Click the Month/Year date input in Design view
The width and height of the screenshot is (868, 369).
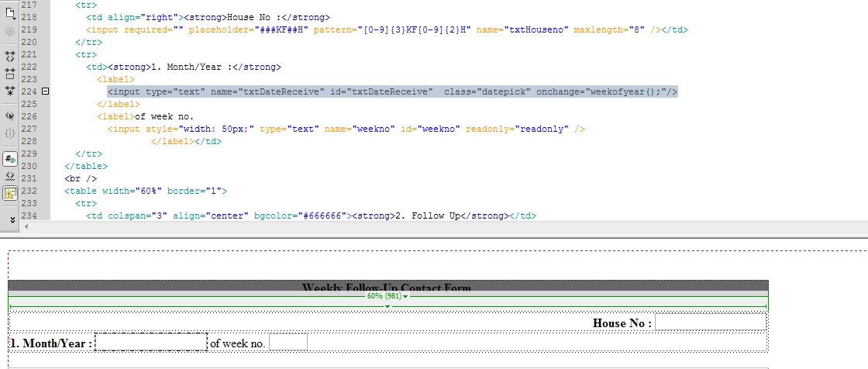pos(151,342)
